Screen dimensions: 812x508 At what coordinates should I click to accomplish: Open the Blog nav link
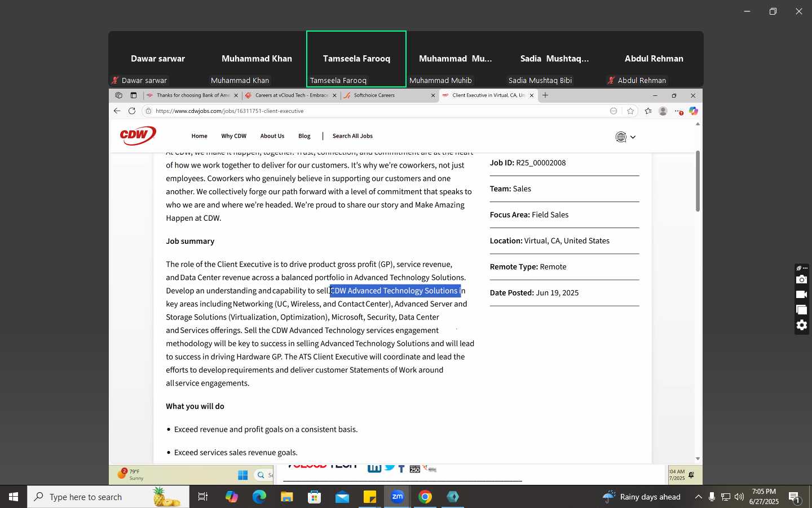[x=304, y=136]
